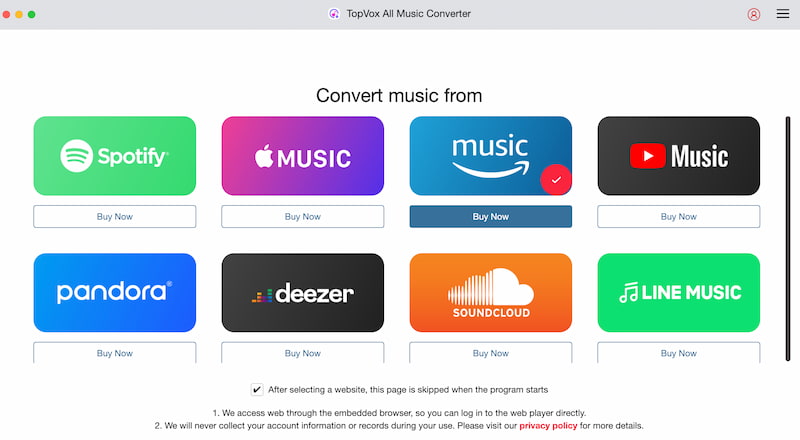Click Buy Now under Deezer
This screenshot has height=440, width=800.
click(303, 353)
